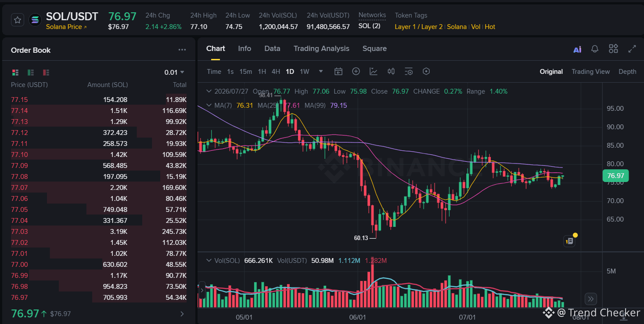Select the 77.00 ask price row
This screenshot has height=324, width=644.
pos(99,265)
